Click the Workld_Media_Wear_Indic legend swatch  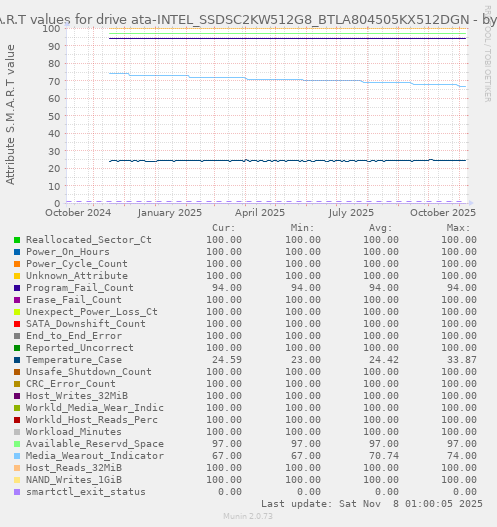[17, 408]
